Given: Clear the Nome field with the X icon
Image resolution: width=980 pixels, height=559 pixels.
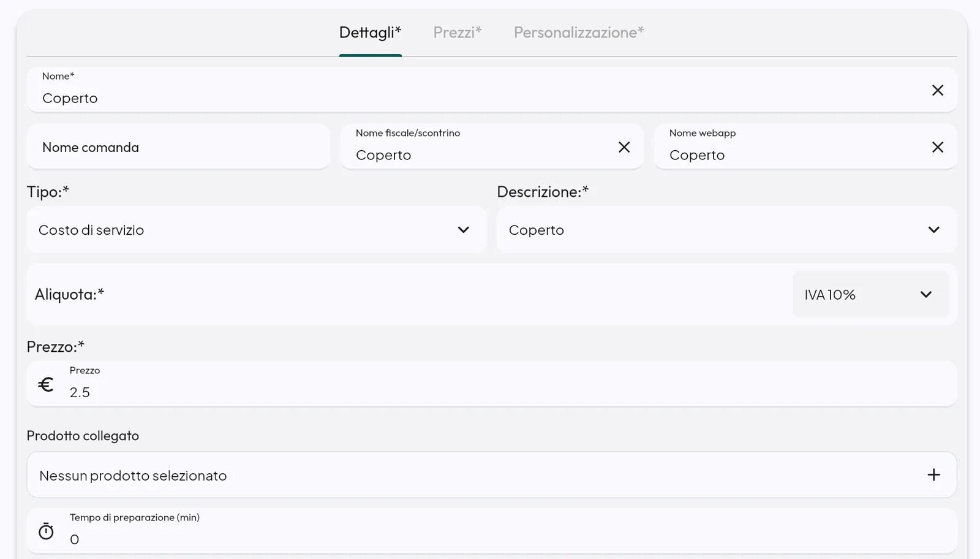Looking at the screenshot, I should click(x=937, y=90).
